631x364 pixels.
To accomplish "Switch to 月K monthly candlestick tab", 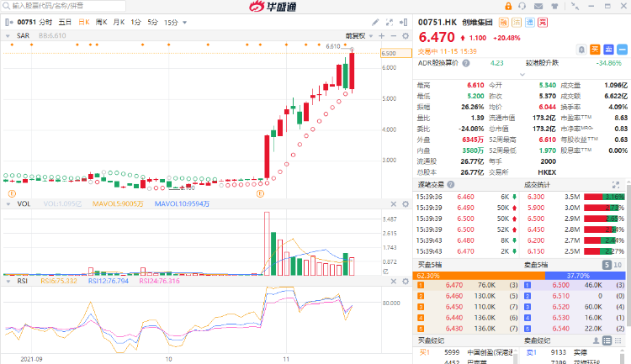I will pyautogui.click(x=119, y=22).
